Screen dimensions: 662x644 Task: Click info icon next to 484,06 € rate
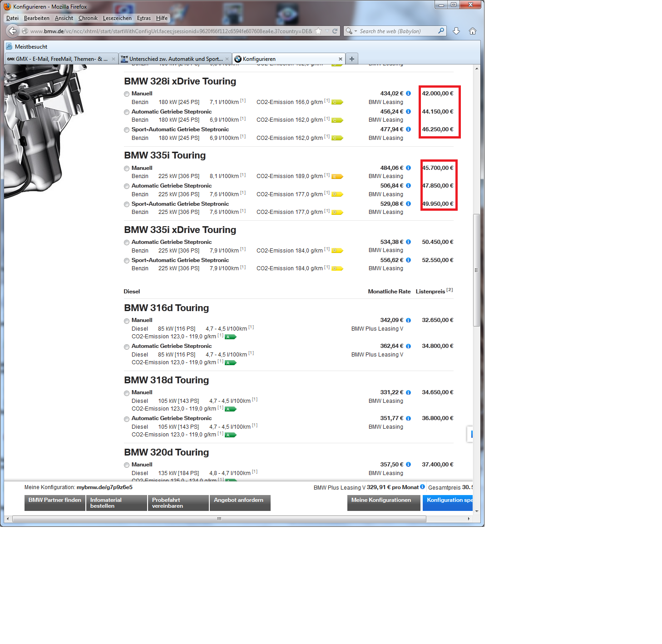(408, 168)
